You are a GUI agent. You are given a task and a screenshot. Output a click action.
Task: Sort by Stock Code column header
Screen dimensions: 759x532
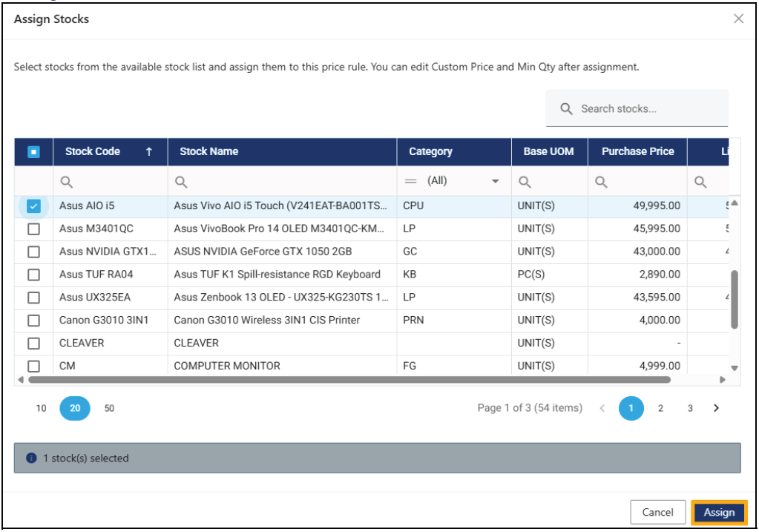pos(93,151)
